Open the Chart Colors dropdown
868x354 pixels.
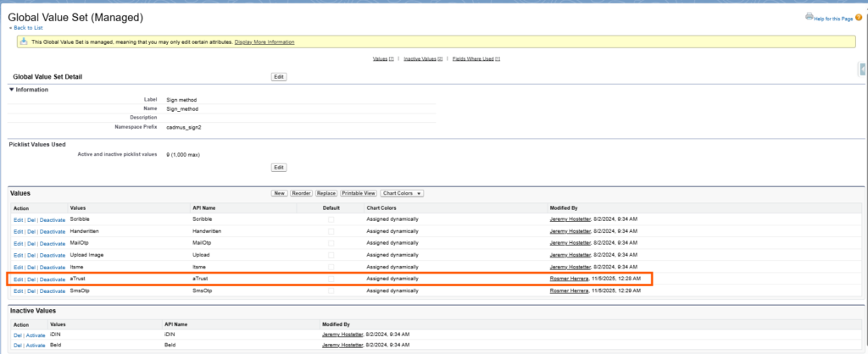pyautogui.click(x=402, y=193)
